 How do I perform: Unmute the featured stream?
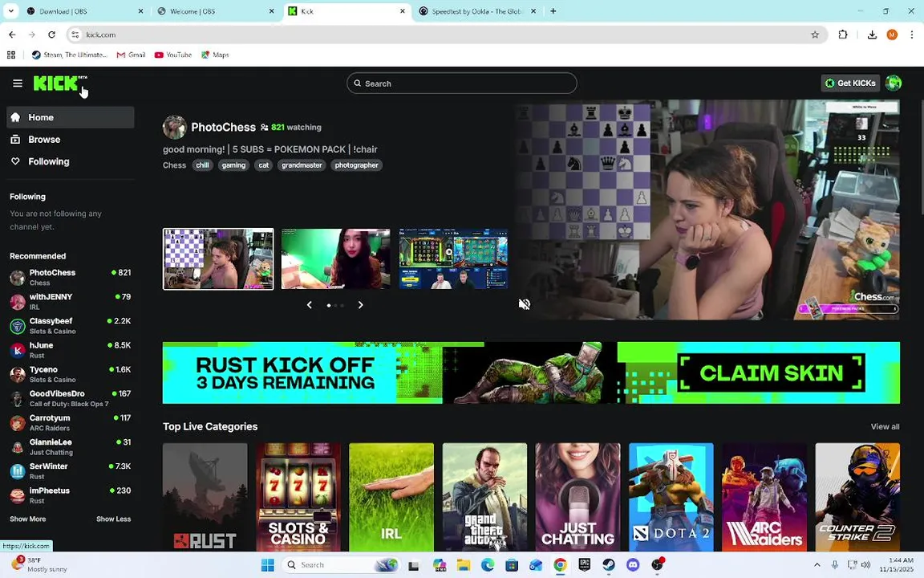(x=525, y=304)
